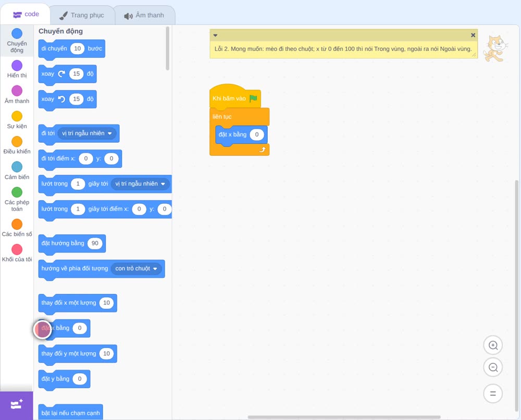521x420 pixels.
Task: Click the cat sprite watermark thumbnail
Action: (495, 48)
